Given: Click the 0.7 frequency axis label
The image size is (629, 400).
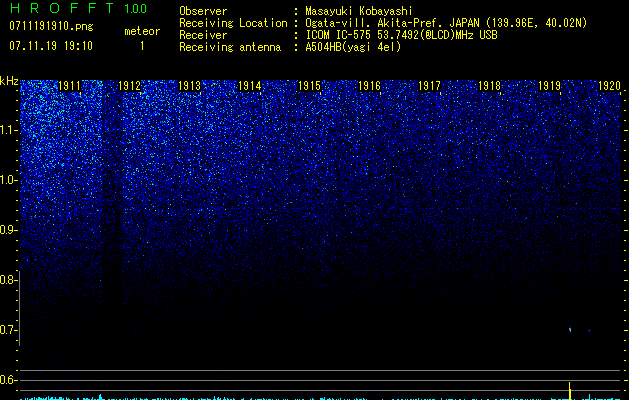Looking at the screenshot, I should (x=8, y=330).
